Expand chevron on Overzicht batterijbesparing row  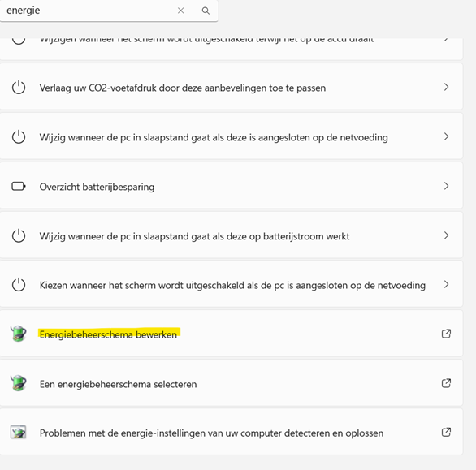coord(446,186)
